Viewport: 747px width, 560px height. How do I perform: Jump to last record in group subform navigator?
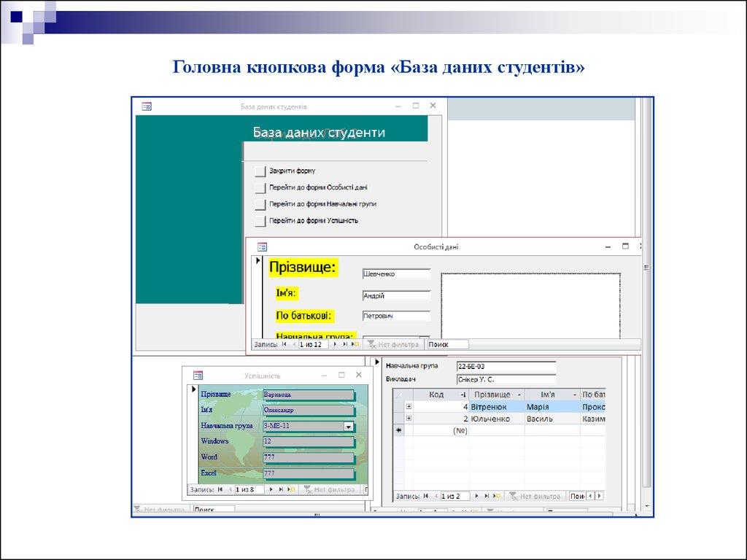pos(485,496)
